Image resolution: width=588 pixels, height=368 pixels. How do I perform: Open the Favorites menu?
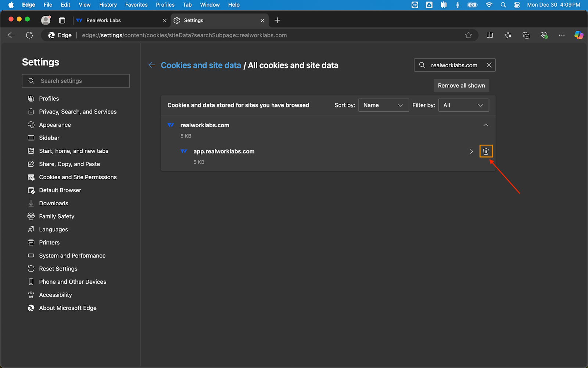pos(136,5)
